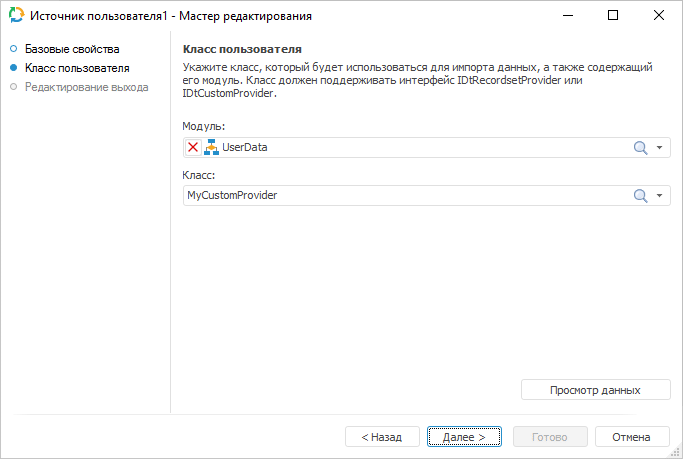
Task: Select the Класс пользователя step
Action: click(x=76, y=68)
